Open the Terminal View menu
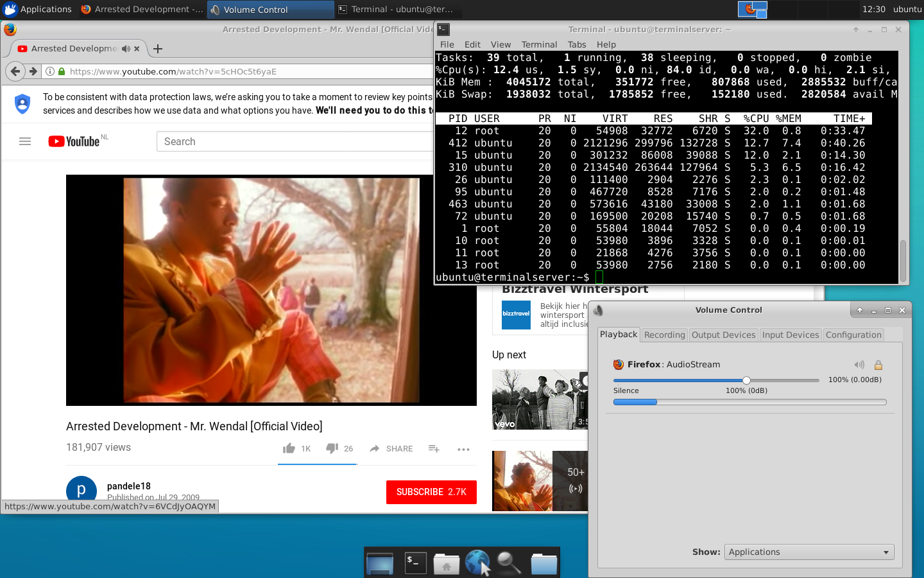The height and width of the screenshot is (578, 924). tap(501, 44)
